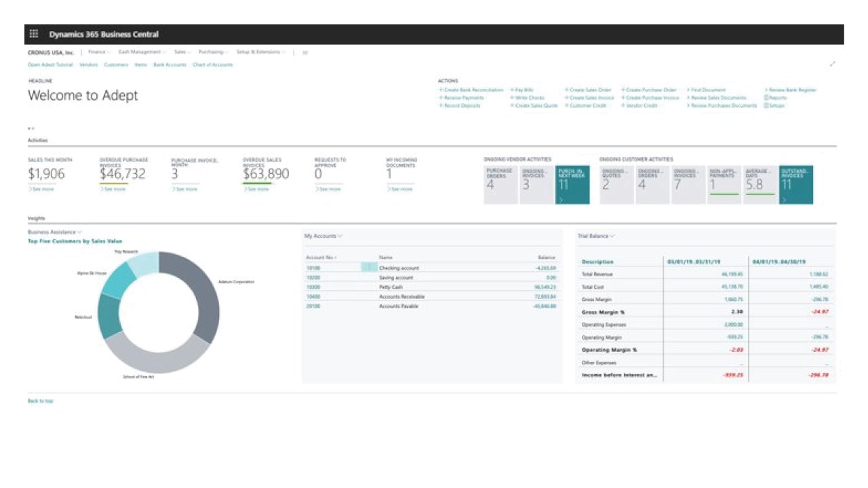Click Create Bank Reconciliation action
868x488 pixels.
click(471, 90)
